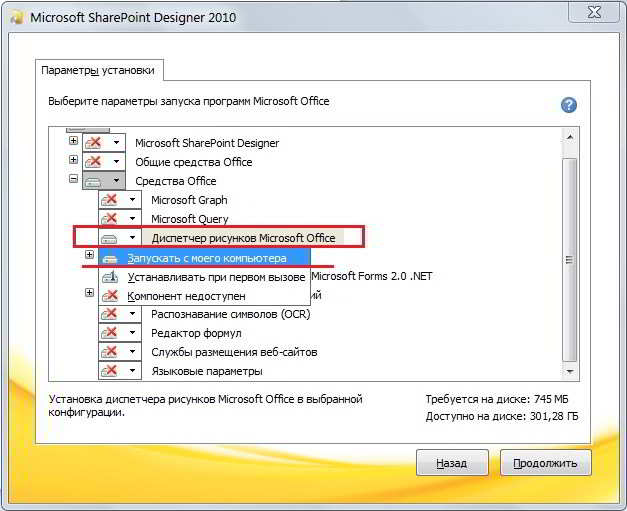Choose Устанавливать при первом вызове menu option
This screenshot has width=627, height=511.
[204, 277]
